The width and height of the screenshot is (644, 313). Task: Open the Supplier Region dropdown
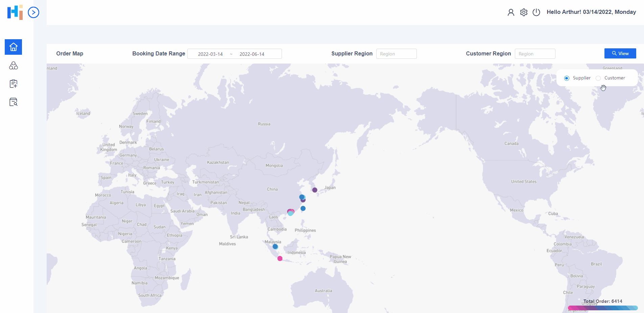(396, 54)
